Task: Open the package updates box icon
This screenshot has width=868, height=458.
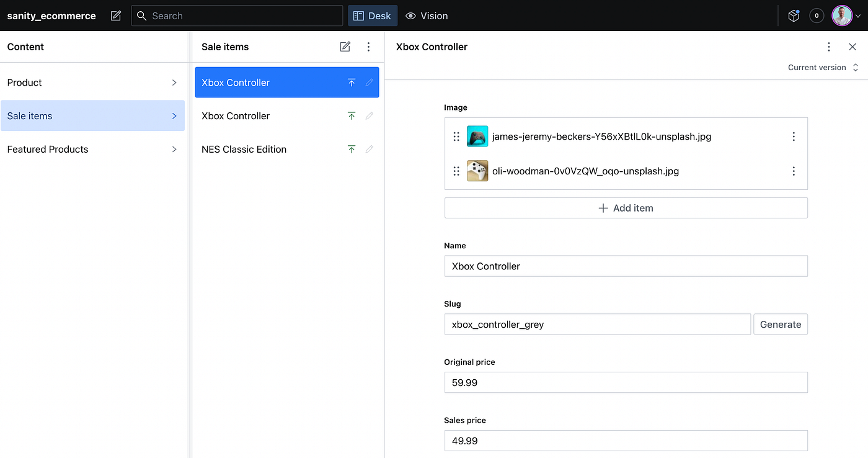Action: click(x=794, y=16)
